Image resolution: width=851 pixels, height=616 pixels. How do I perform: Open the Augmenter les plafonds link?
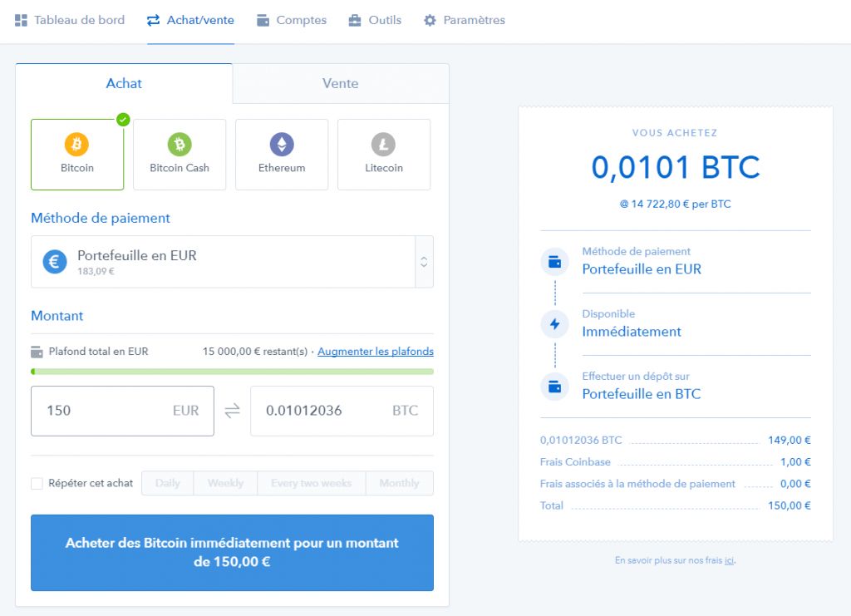(376, 352)
